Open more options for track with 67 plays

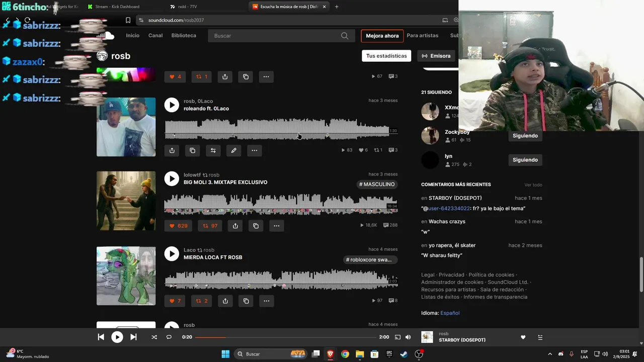266,76
